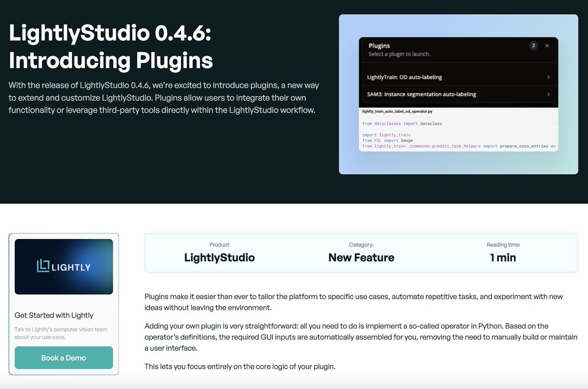Screen dimensions: 588x389
Task: Click the 'Select a plugin to launch.' subtitle
Action: (399, 54)
